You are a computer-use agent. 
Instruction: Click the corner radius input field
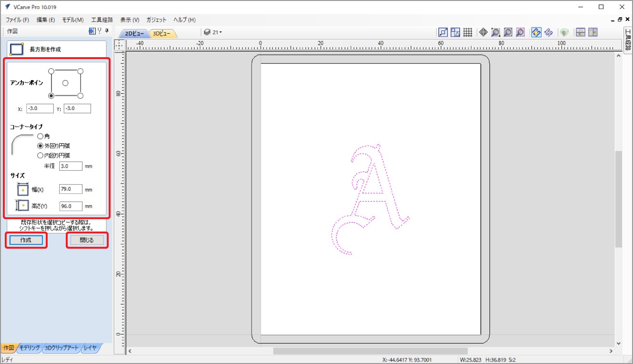[71, 166]
